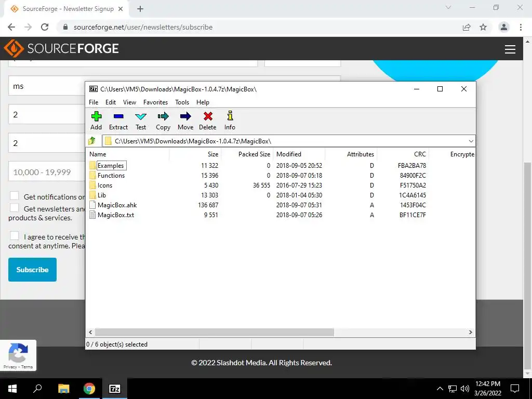Run the Test archive tool

pos(141,116)
